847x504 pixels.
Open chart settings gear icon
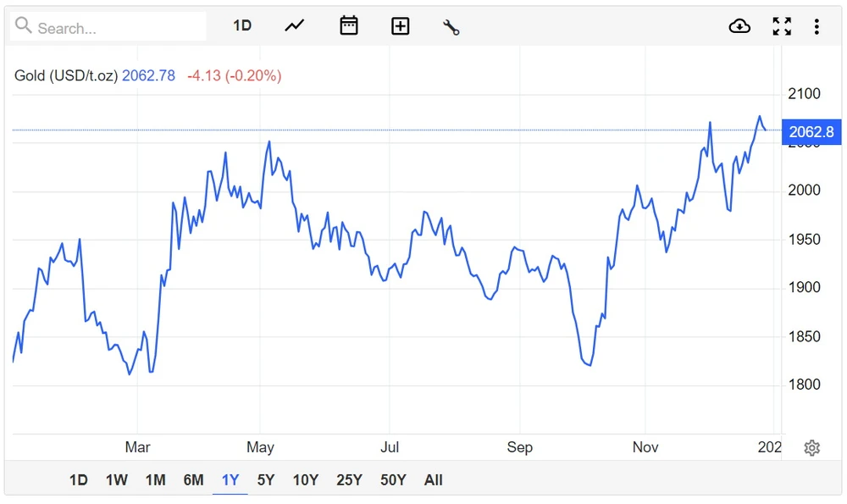[811, 448]
